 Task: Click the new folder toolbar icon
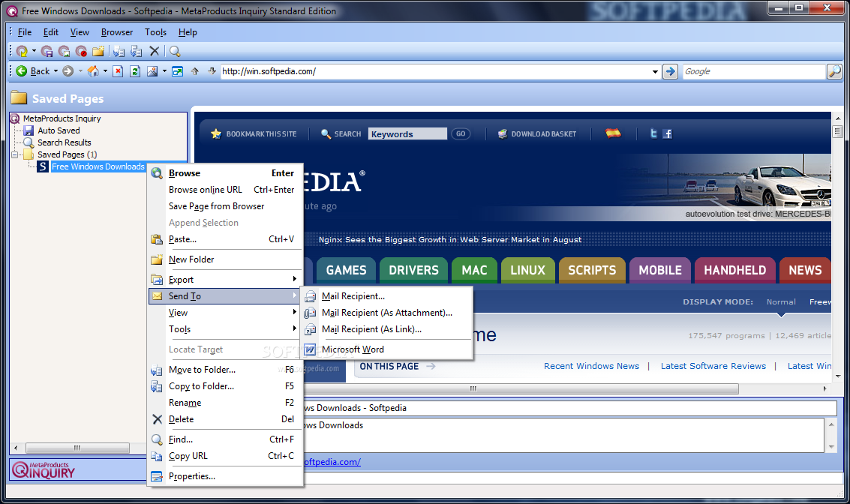point(98,52)
